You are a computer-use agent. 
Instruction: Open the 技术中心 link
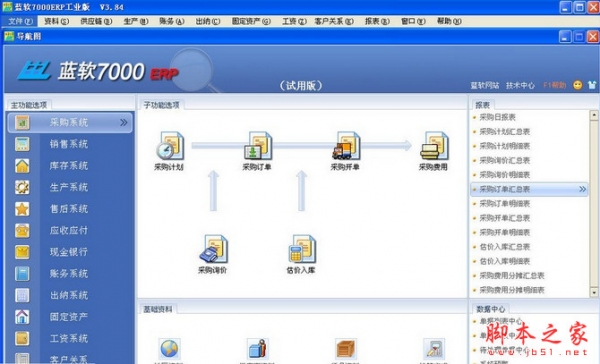coord(520,85)
